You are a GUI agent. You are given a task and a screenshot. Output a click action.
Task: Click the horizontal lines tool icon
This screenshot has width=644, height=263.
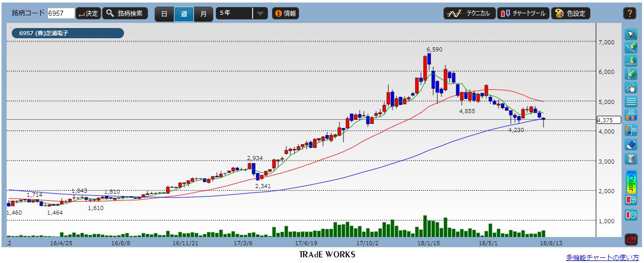point(631,101)
